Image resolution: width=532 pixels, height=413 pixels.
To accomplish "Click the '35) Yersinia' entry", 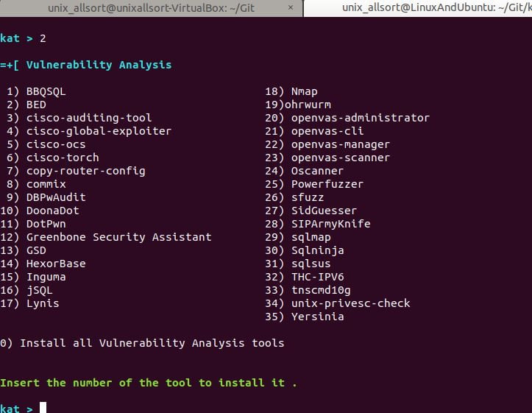I will click(x=305, y=317).
